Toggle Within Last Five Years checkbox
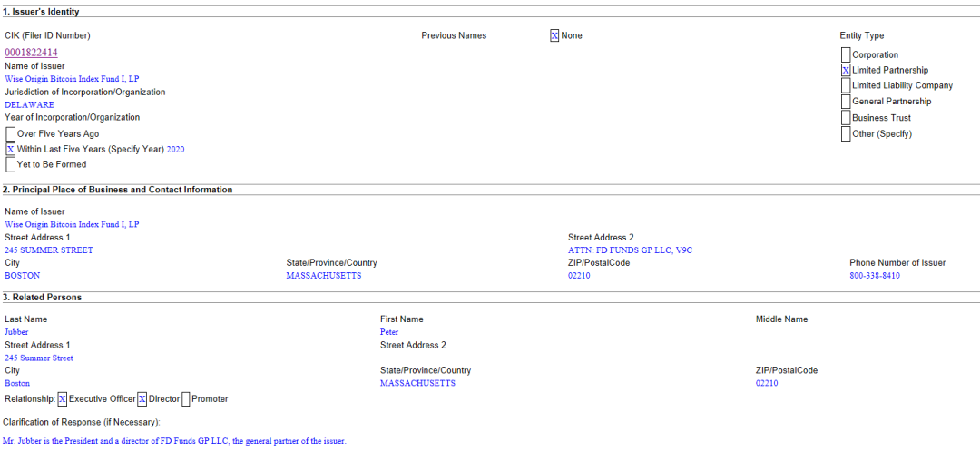The width and height of the screenshot is (980, 451). point(11,149)
